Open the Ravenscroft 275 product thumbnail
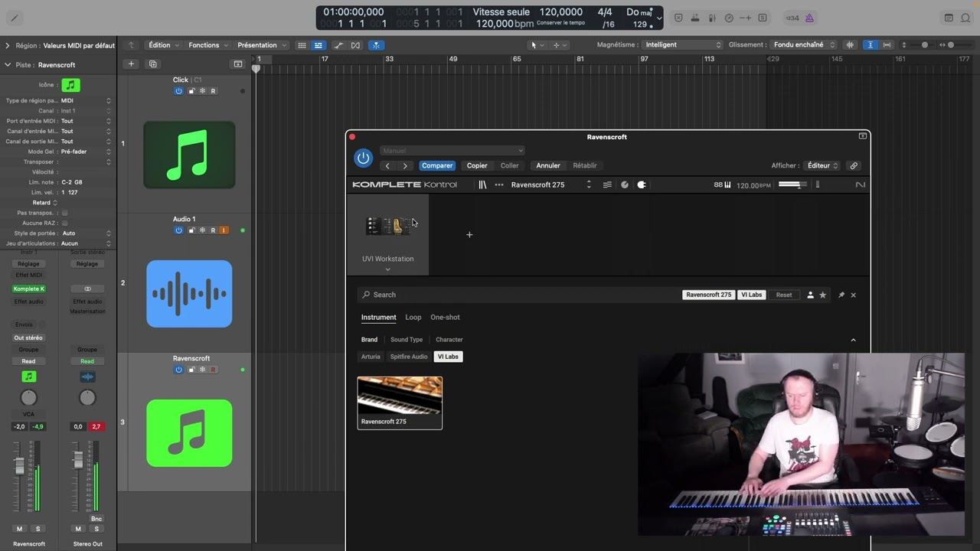The width and height of the screenshot is (980, 551). 400,403
